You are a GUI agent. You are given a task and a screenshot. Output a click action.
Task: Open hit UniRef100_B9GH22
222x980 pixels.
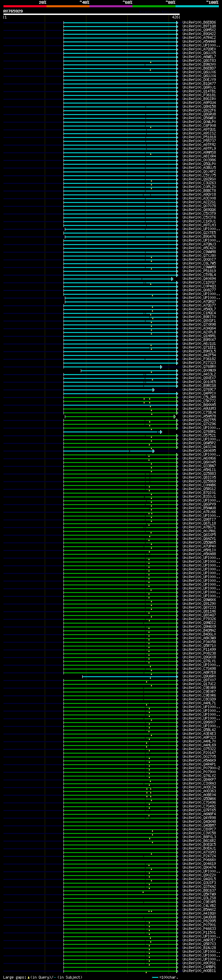(199, 34)
